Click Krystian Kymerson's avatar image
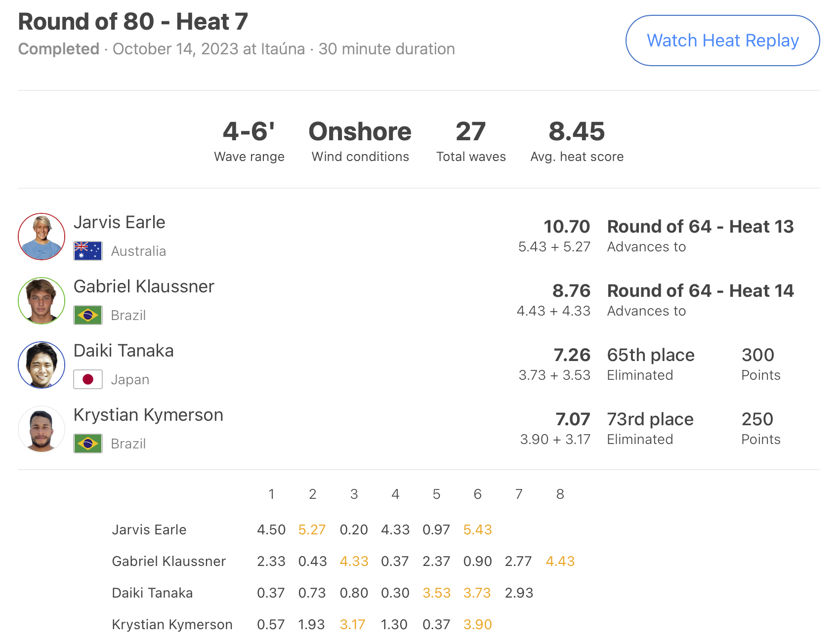 point(42,429)
